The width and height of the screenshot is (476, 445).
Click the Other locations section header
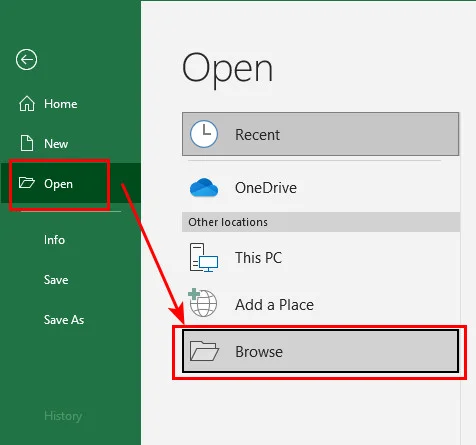point(321,222)
